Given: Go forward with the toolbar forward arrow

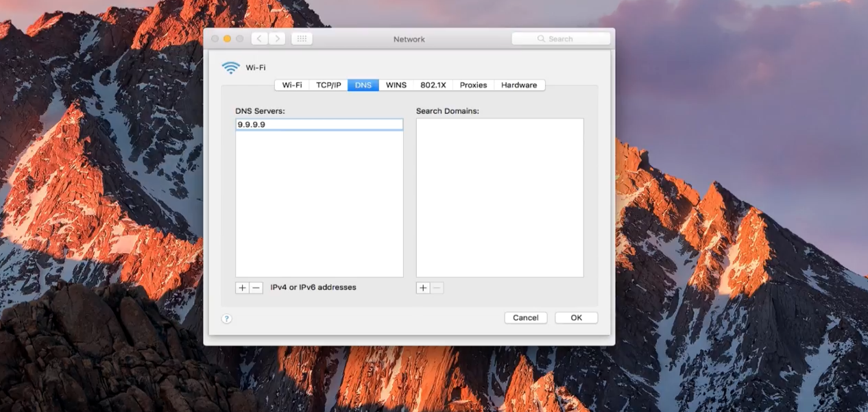Looking at the screenshot, I should [277, 39].
